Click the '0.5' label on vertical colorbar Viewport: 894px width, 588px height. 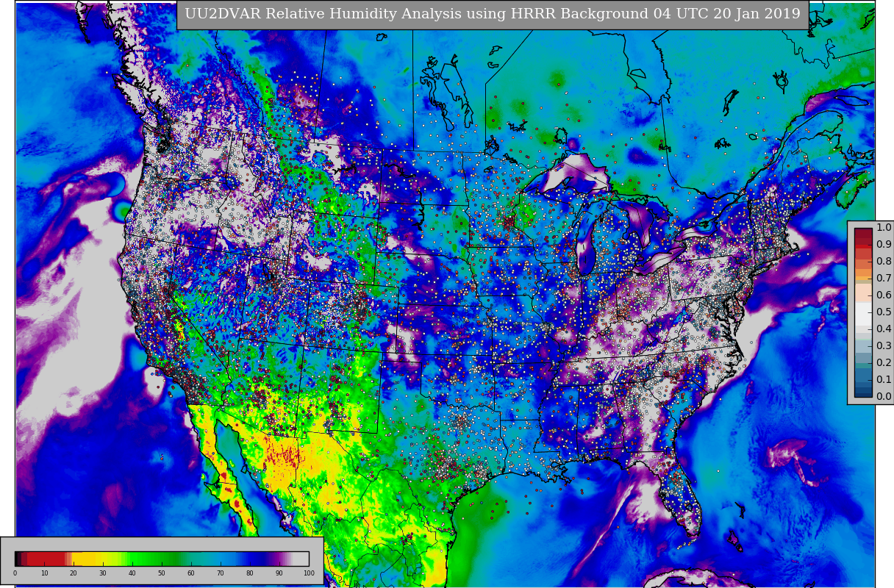884,312
